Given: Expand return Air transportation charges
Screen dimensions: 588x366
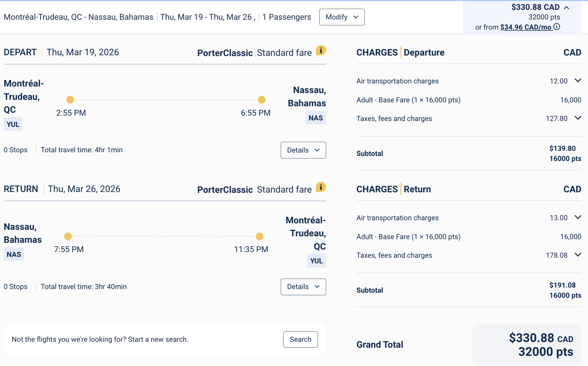Looking at the screenshot, I should (x=578, y=217).
